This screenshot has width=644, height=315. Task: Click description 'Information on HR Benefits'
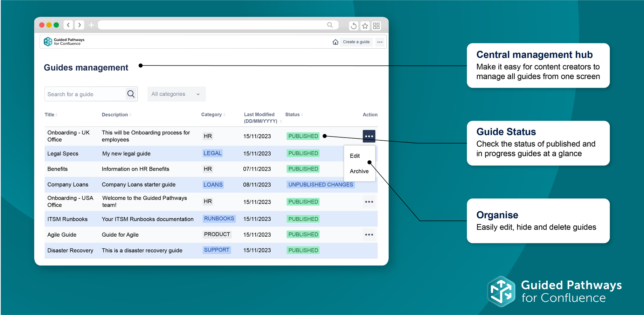135,169
